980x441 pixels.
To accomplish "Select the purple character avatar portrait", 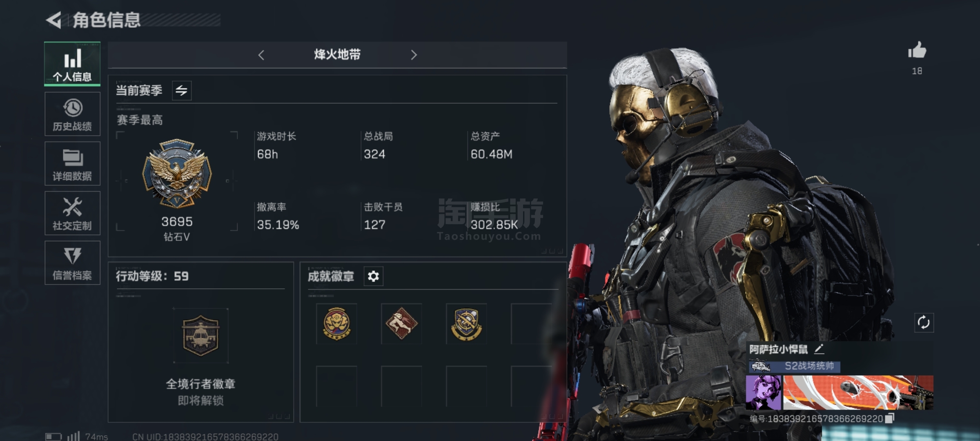I will pyautogui.click(x=764, y=392).
